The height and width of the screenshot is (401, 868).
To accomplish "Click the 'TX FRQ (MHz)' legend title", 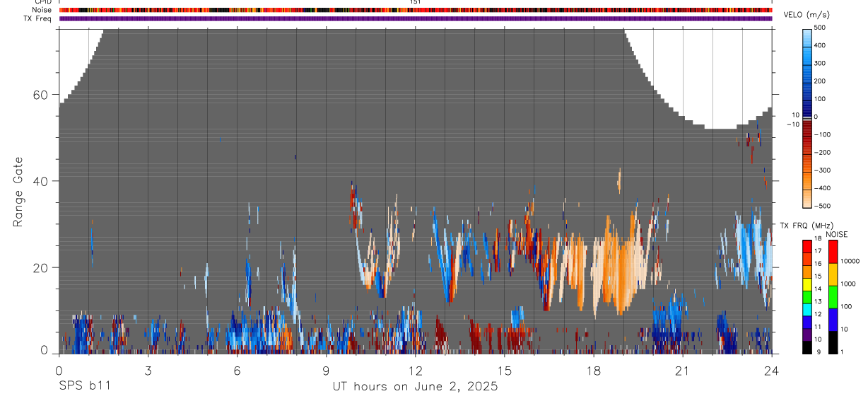I will [x=807, y=226].
